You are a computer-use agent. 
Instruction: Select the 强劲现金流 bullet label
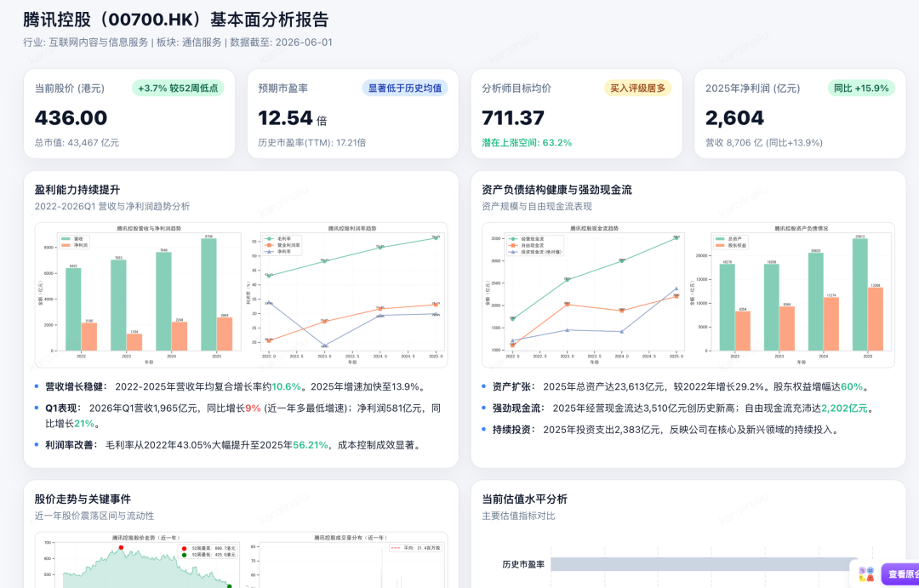pos(519,408)
